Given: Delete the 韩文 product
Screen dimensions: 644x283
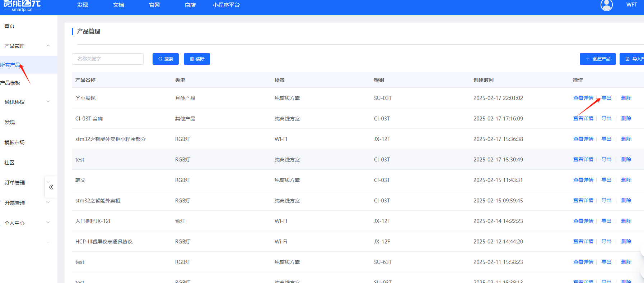Looking at the screenshot, I should coord(626,180).
